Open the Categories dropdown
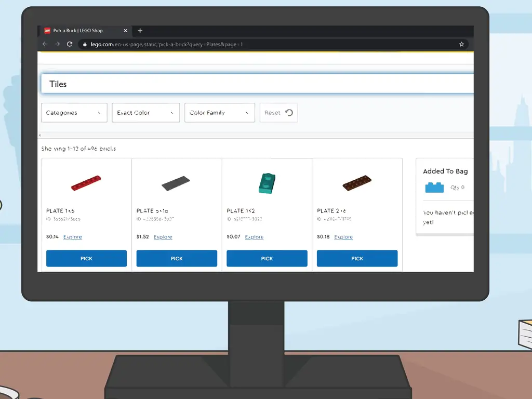 (x=74, y=113)
